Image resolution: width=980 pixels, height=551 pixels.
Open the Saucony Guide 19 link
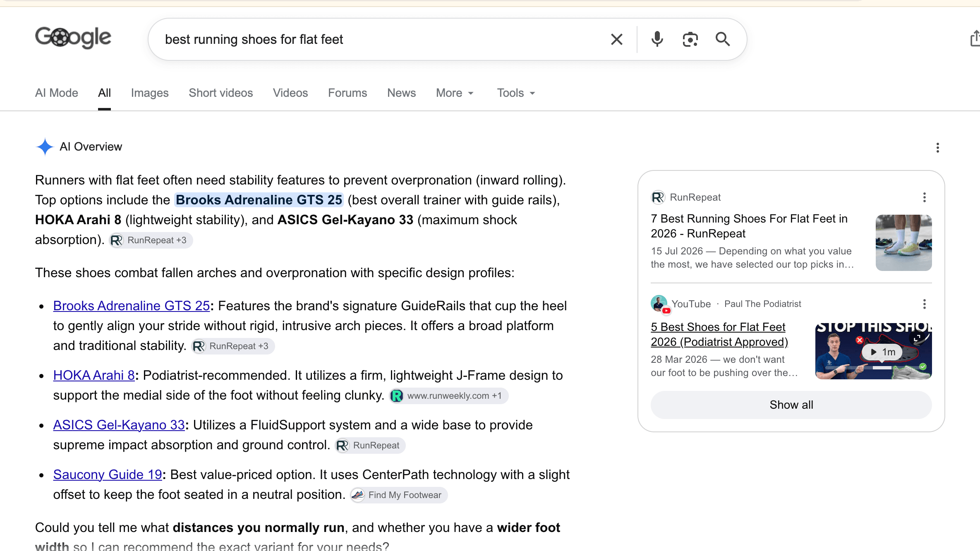click(x=108, y=474)
